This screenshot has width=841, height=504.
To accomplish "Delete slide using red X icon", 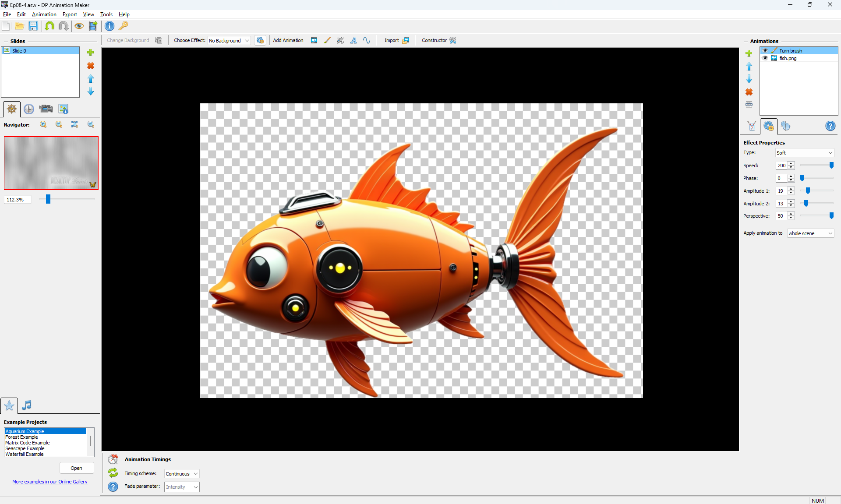I will tap(91, 66).
